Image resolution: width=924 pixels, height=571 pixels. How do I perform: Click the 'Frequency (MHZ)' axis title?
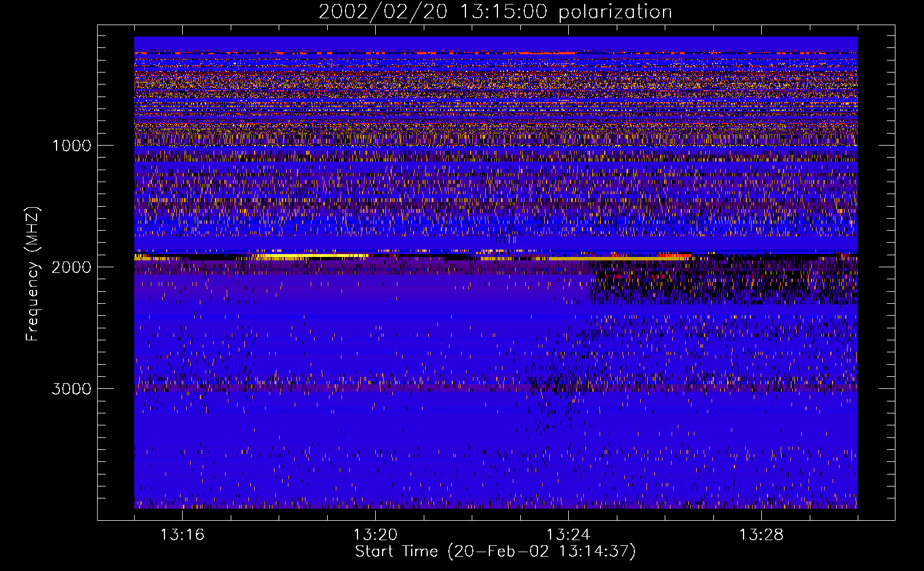pyautogui.click(x=33, y=274)
